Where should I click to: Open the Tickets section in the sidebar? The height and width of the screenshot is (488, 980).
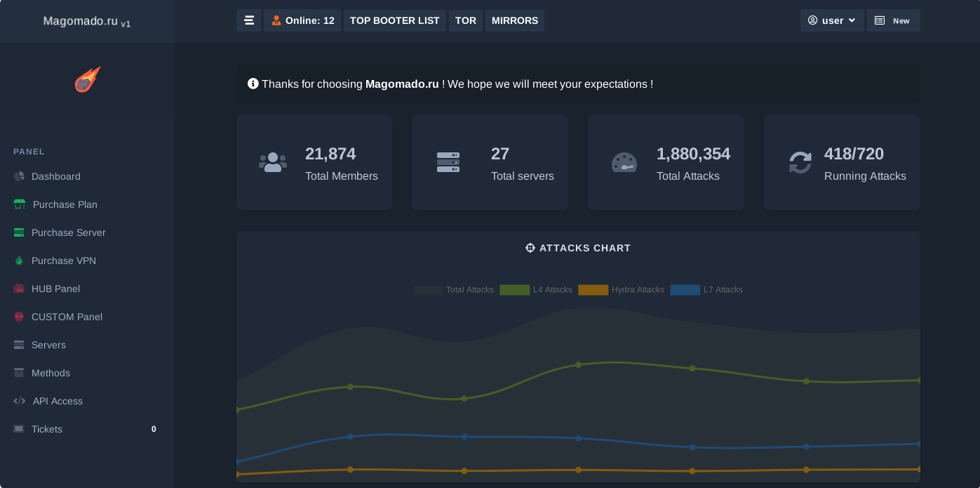(x=46, y=429)
